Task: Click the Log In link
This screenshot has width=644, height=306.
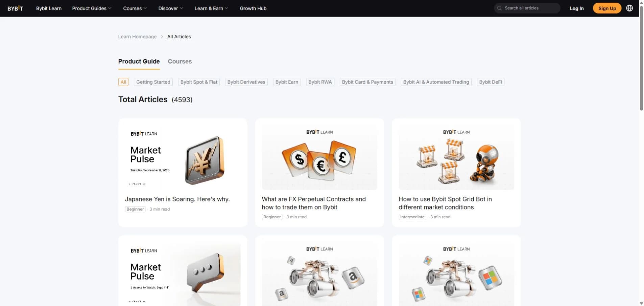Action: [x=577, y=8]
